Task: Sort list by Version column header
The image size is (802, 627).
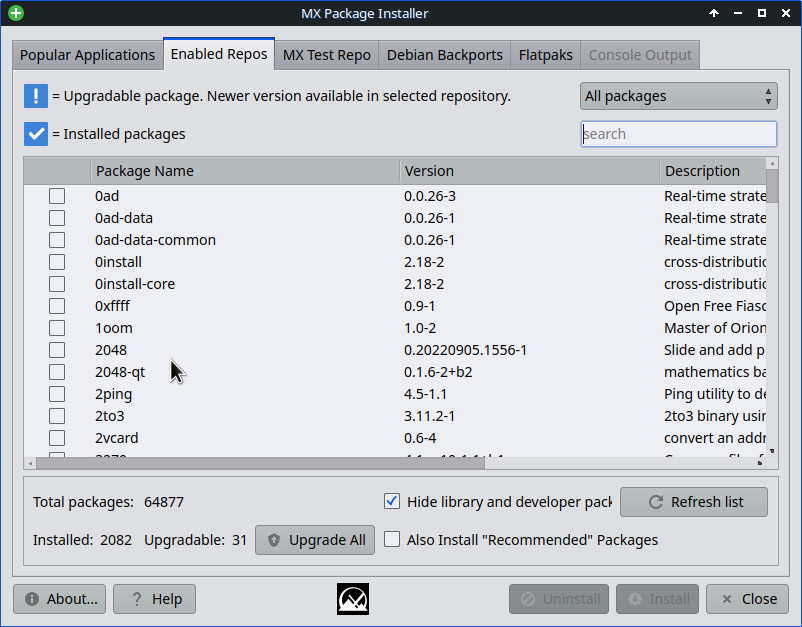Action: [529, 171]
